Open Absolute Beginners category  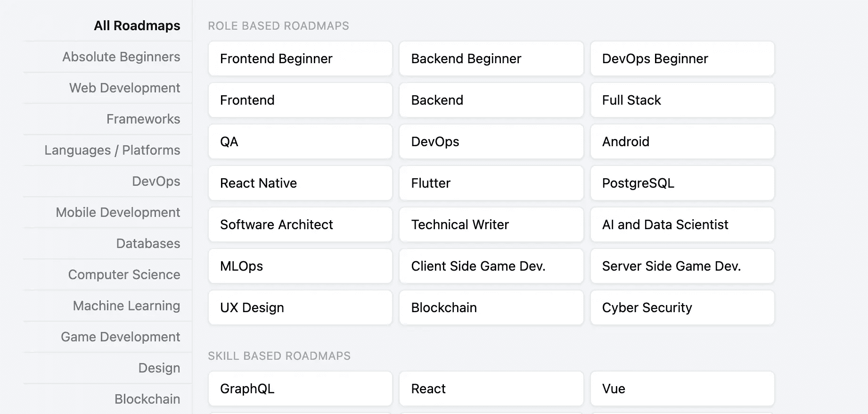pyautogui.click(x=121, y=57)
